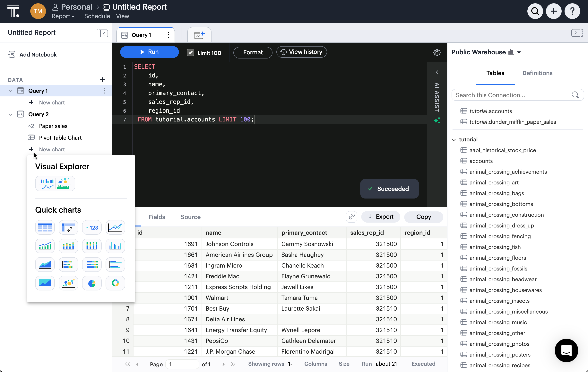The height and width of the screenshot is (372, 588).
Task: Expand the tutorial schema section
Action: 455,139
